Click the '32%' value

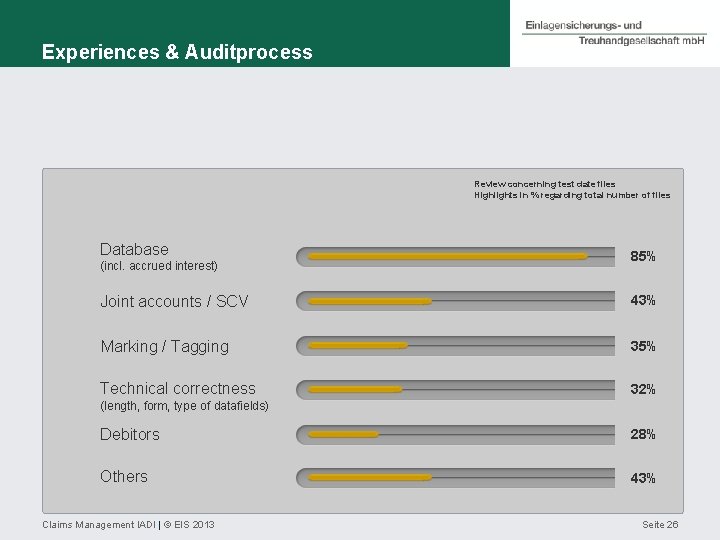tap(643, 389)
